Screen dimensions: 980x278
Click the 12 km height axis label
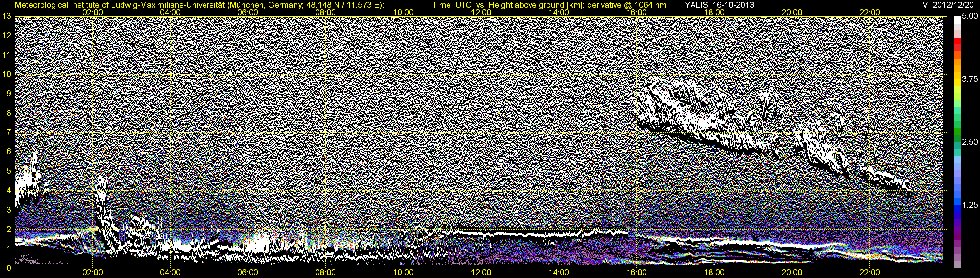7,36
